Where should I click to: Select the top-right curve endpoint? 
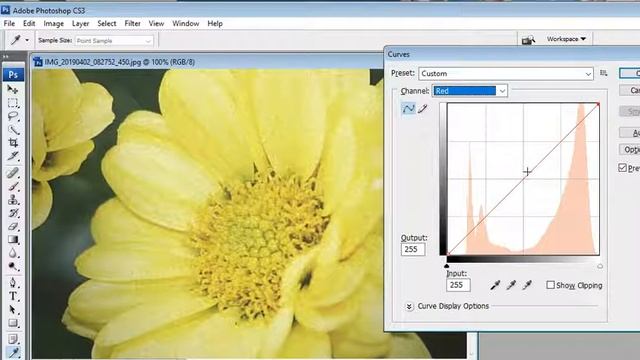click(598, 104)
